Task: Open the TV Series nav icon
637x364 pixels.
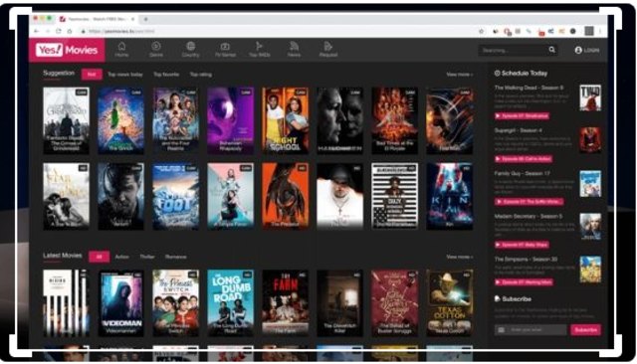Action: [x=225, y=47]
